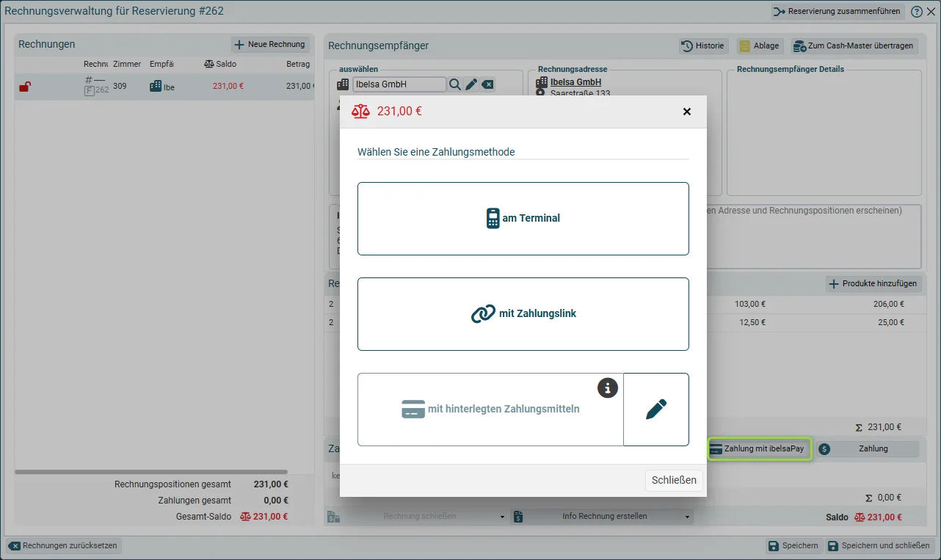Select room 309 cell in invoice row
This screenshot has width=941, height=560.
(x=120, y=87)
